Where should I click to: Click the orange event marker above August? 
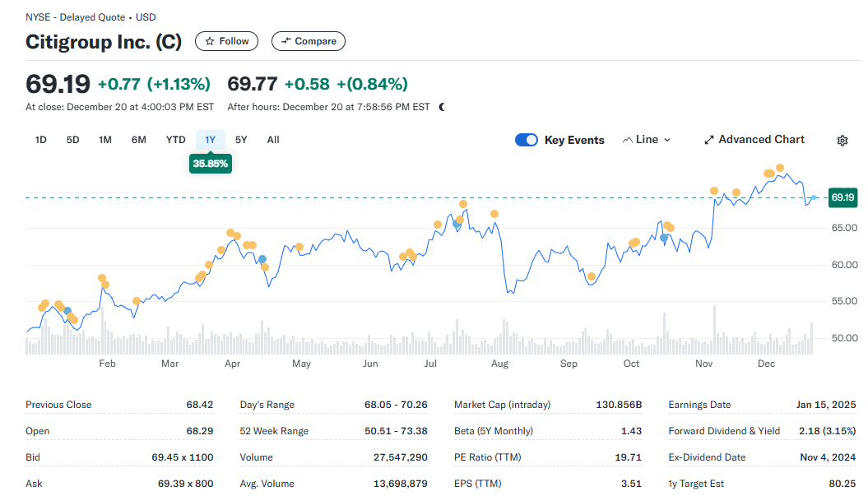pyautogui.click(x=494, y=214)
